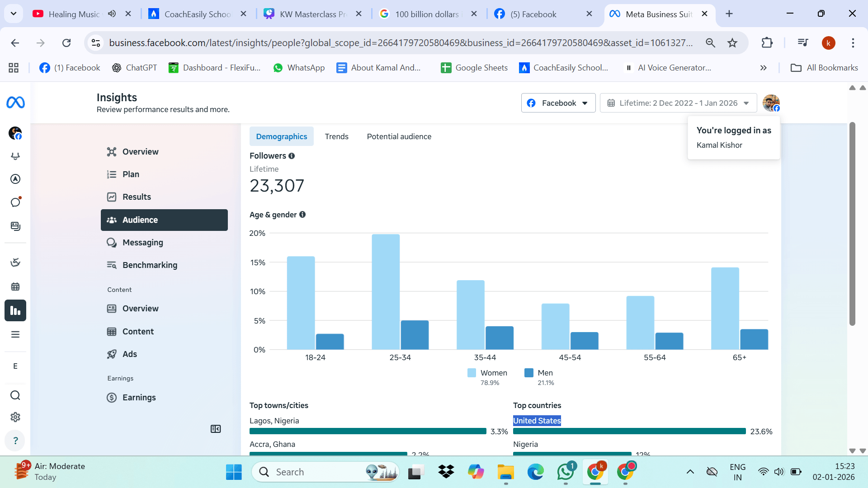The image size is (868, 488).
Task: Expand the Lifetime date range picker
Action: click(678, 103)
